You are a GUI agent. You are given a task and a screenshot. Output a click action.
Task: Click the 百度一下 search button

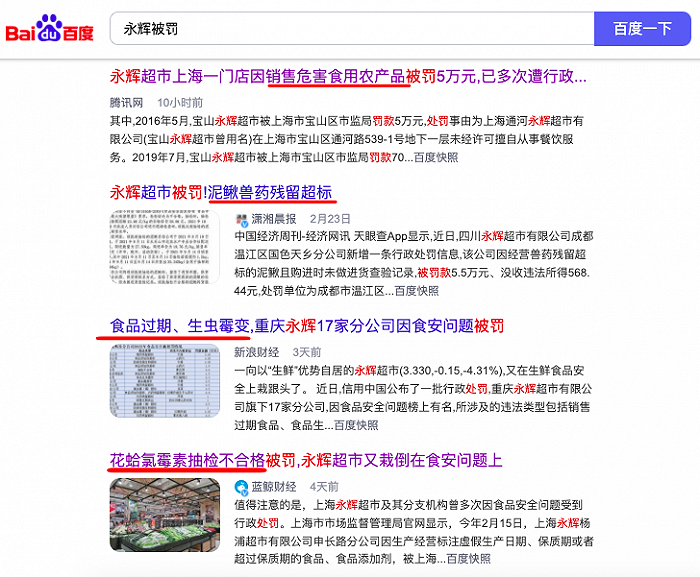coord(642,29)
